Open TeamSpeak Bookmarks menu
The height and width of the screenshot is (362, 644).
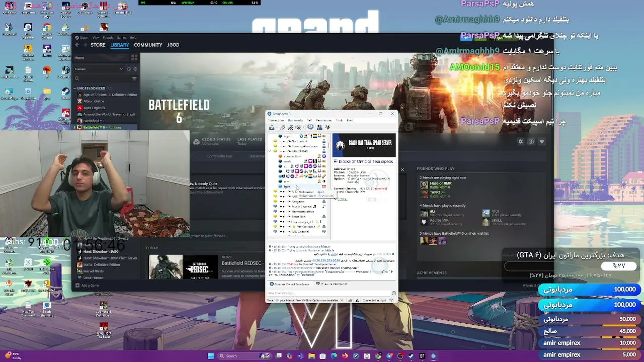coord(295,121)
